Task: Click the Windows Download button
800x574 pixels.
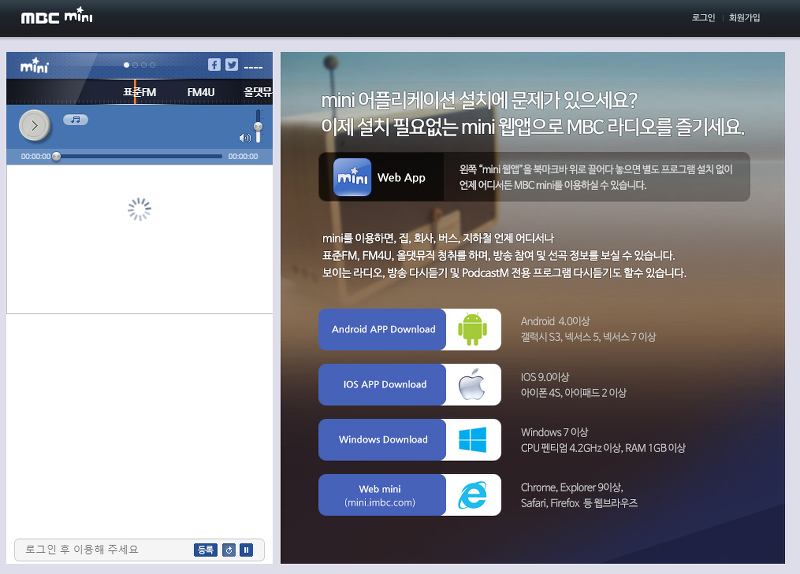Action: click(382, 439)
